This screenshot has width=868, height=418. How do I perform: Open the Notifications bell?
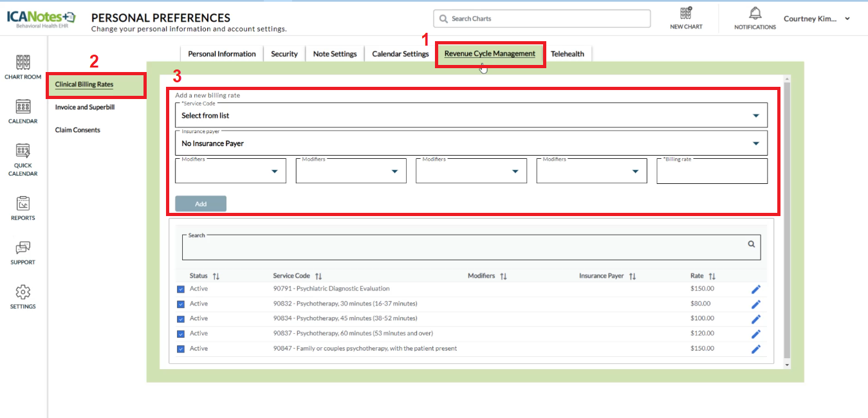755,14
